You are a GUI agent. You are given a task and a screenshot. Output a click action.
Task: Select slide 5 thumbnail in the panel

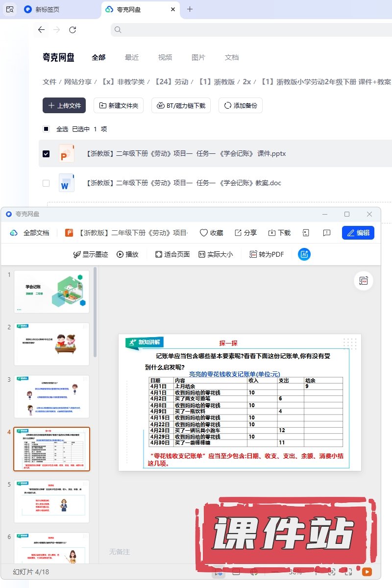52,501
